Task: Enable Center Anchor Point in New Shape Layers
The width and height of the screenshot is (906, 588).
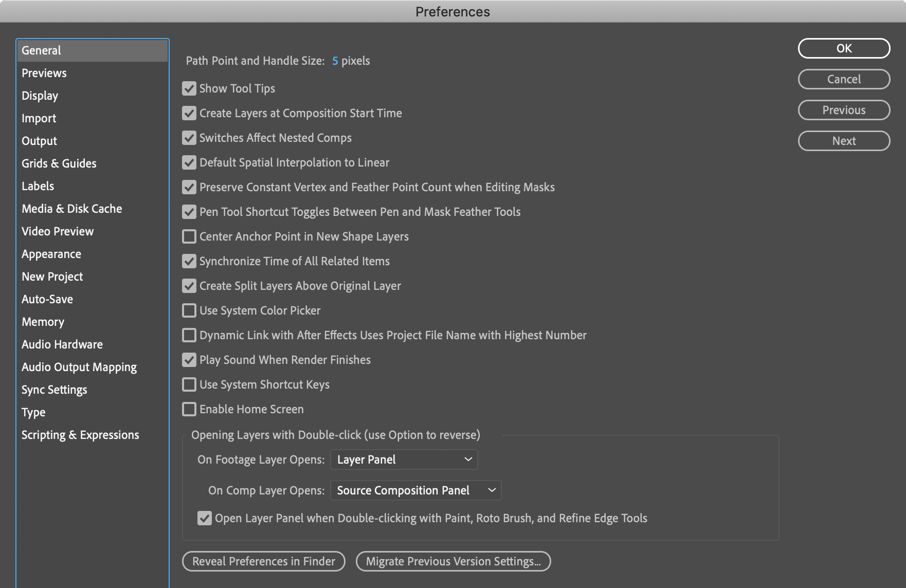Action: click(189, 236)
